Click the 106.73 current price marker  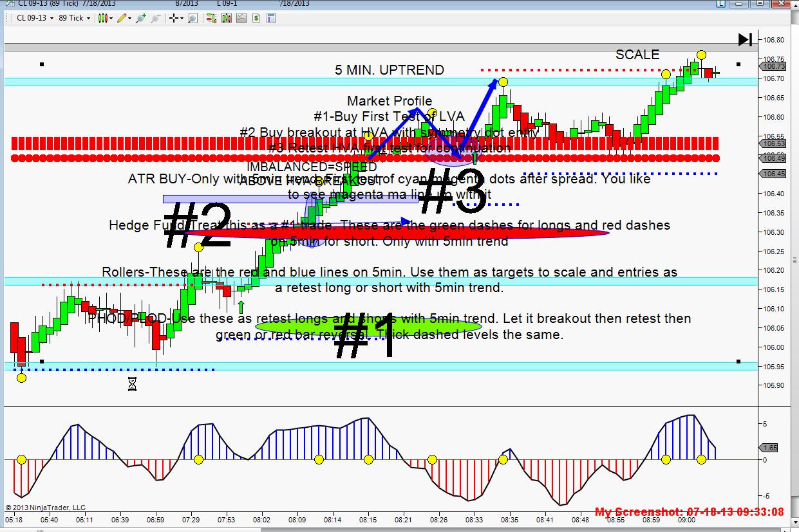[x=773, y=66]
